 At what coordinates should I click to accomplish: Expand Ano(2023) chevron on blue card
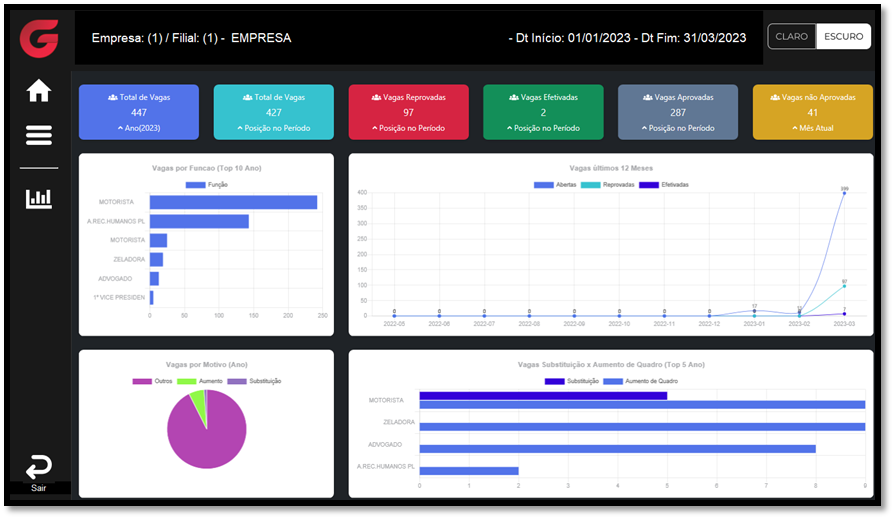(x=120, y=128)
